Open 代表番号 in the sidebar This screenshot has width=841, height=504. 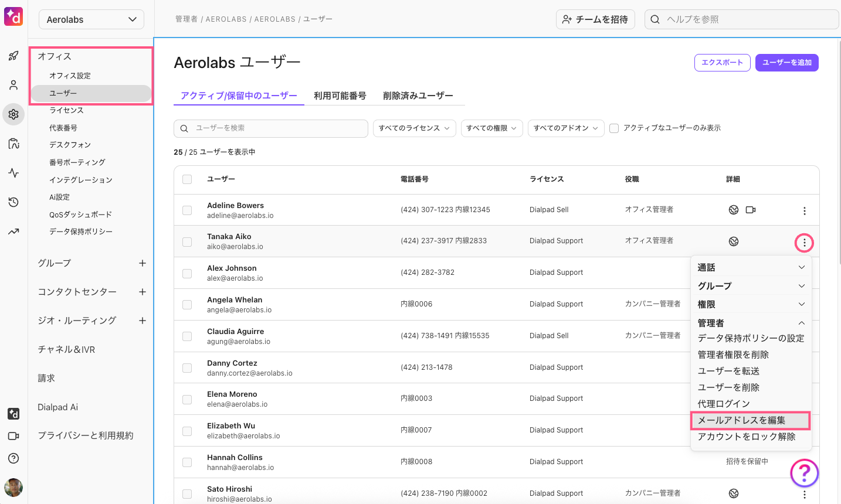coord(63,128)
